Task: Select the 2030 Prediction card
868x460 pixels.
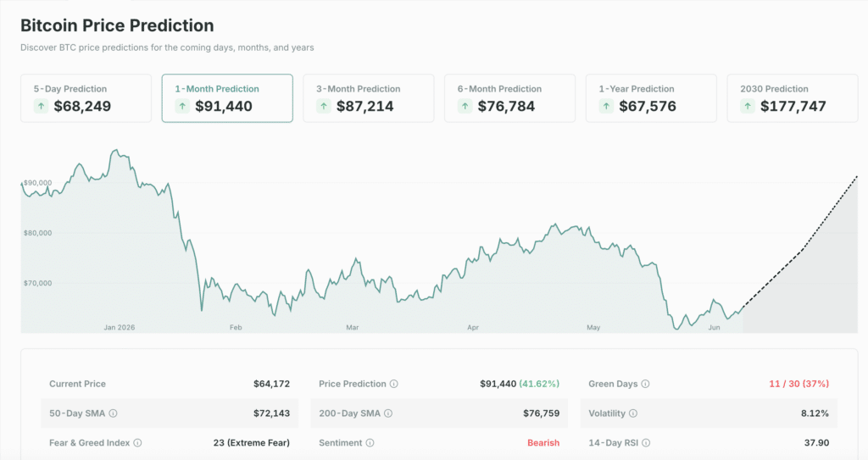Action: (793, 98)
